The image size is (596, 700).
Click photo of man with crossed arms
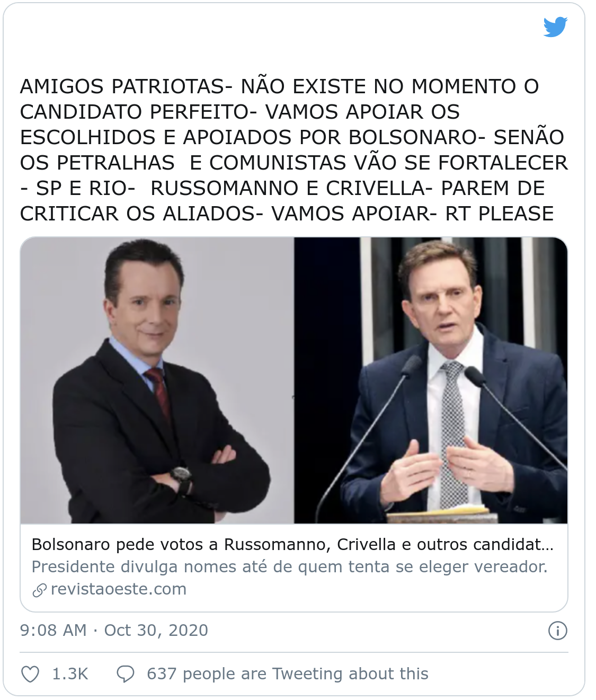(157, 380)
